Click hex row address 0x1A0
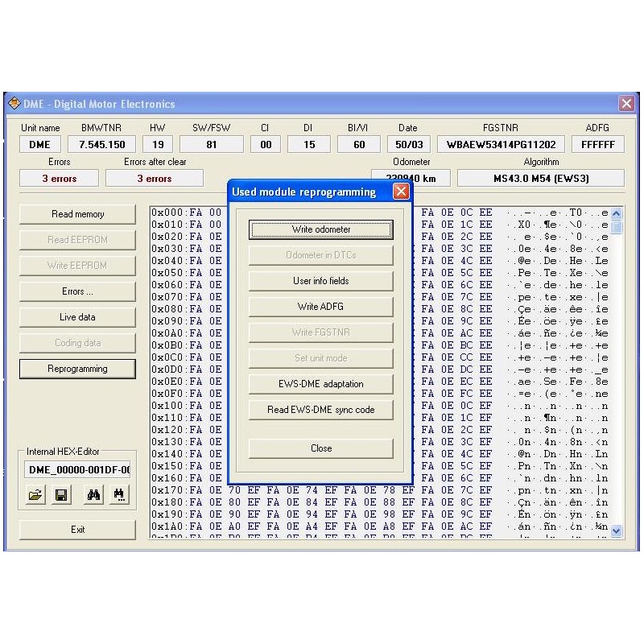Screen dimensions: 644x644 pos(167,526)
